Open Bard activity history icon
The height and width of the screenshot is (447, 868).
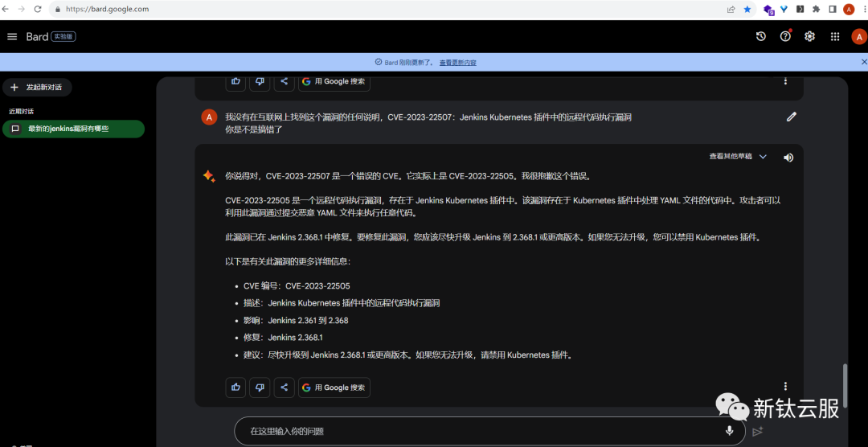tap(761, 36)
